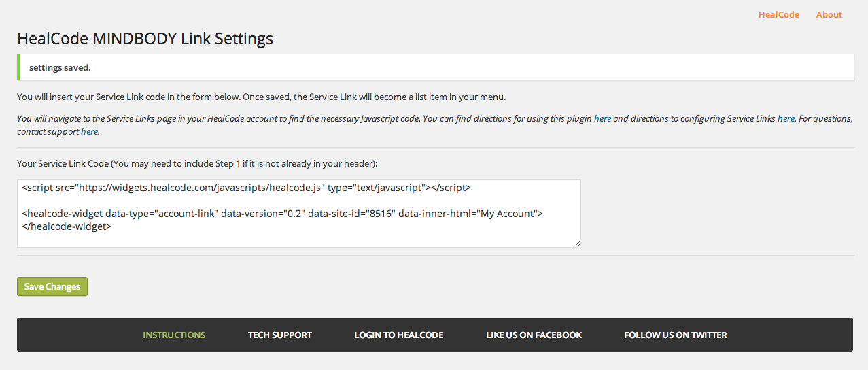This screenshot has height=370, width=868.
Task: Open plugin usage directions 'here' link
Action: pyautogui.click(x=602, y=118)
